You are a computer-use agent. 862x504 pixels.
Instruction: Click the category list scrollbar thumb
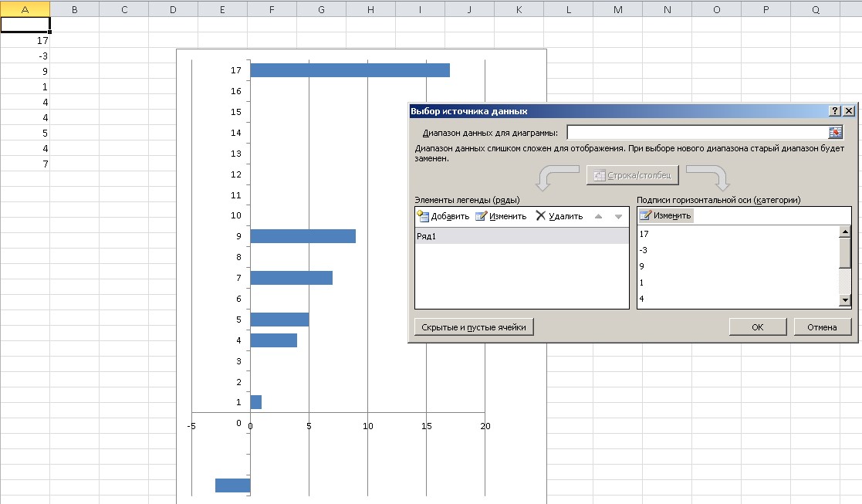point(845,253)
